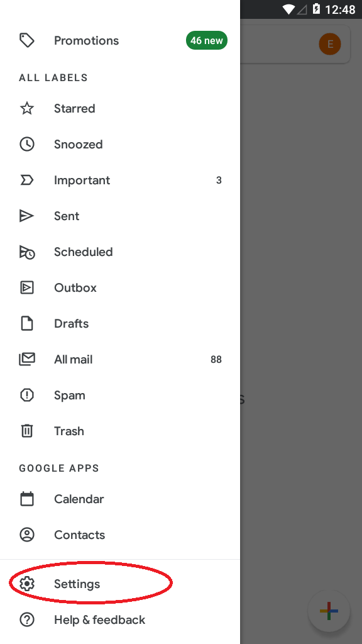The height and width of the screenshot is (644, 362).
Task: Select the Drafts document icon
Action: pos(27,323)
